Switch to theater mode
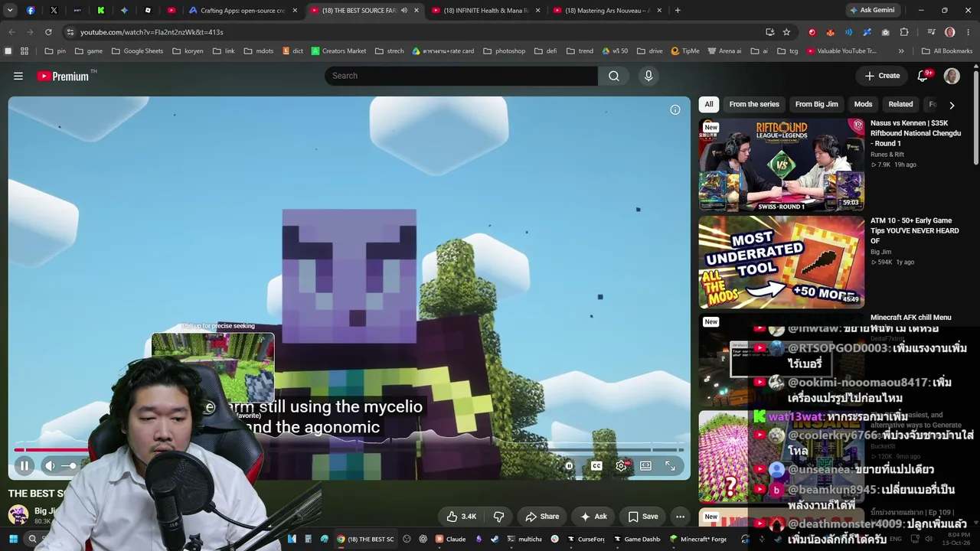This screenshot has width=980, height=551. [645, 465]
